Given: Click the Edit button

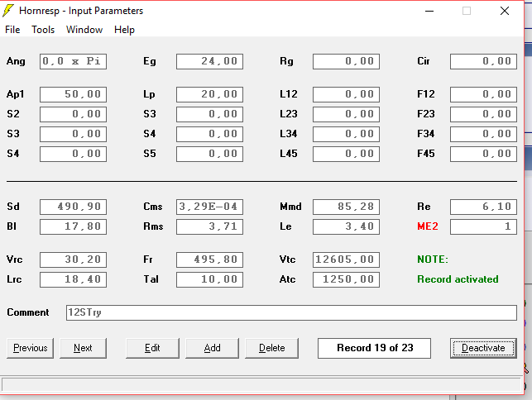Looking at the screenshot, I should coord(152,348).
